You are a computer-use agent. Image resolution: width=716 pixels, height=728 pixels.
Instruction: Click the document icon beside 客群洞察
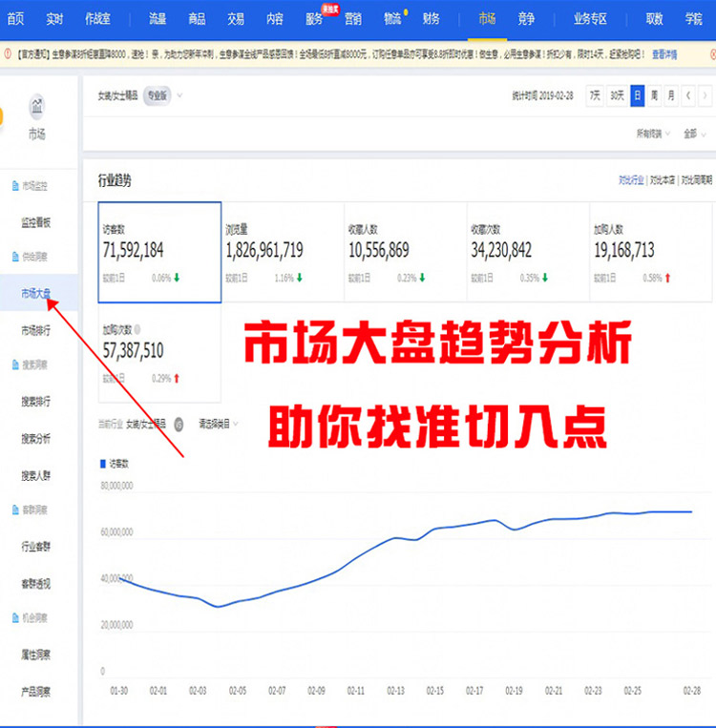point(15,510)
